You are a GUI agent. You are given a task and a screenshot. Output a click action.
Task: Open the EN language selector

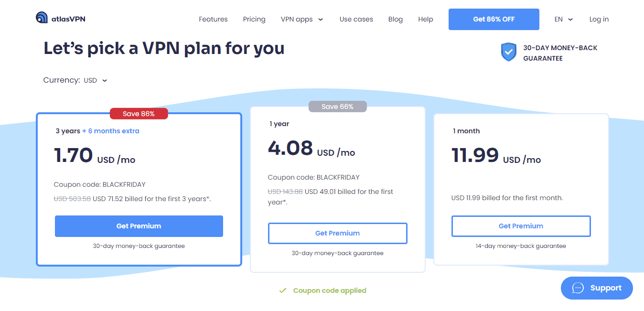[563, 20]
